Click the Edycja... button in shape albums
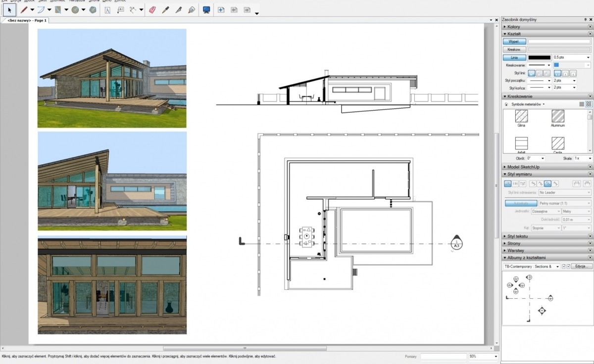Viewport: 594px width, 364px height. (581, 266)
